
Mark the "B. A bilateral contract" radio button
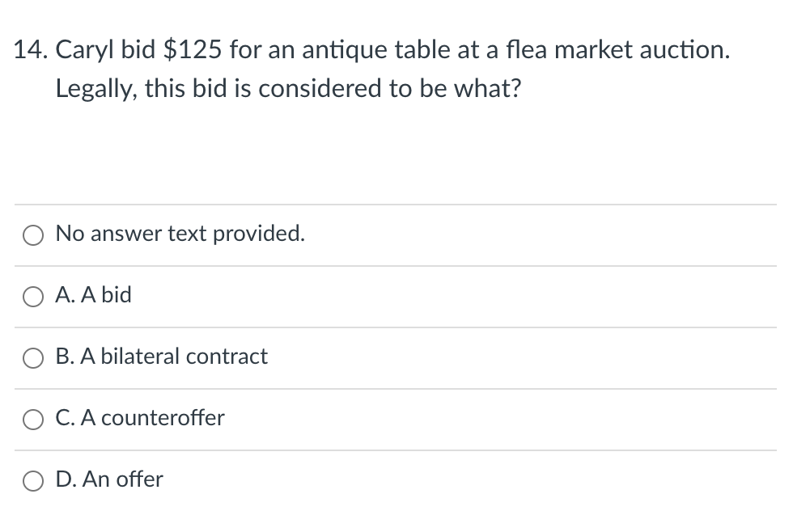point(34,358)
